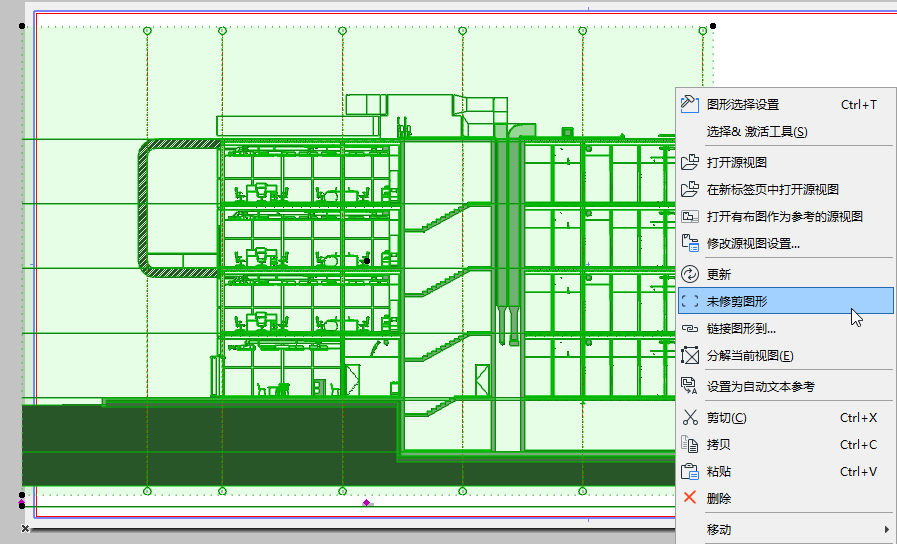The width and height of the screenshot is (897, 544).
Task: Click the Open Source View folder icon
Action: pyautogui.click(x=690, y=162)
